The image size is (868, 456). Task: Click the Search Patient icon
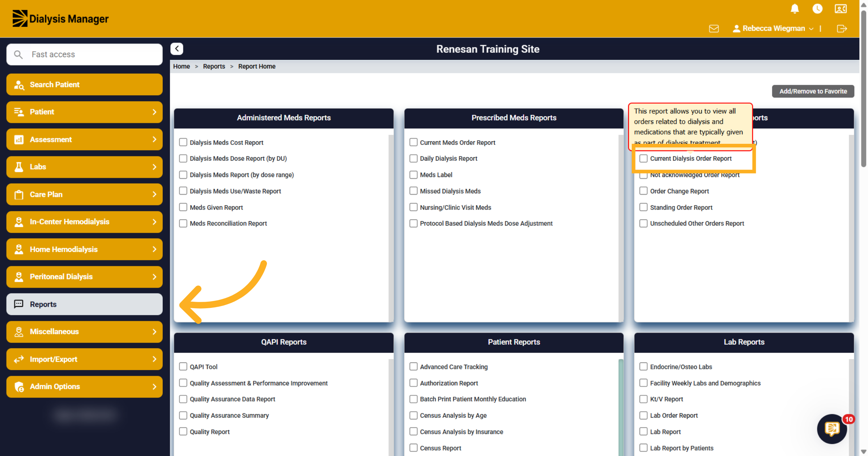tap(19, 85)
